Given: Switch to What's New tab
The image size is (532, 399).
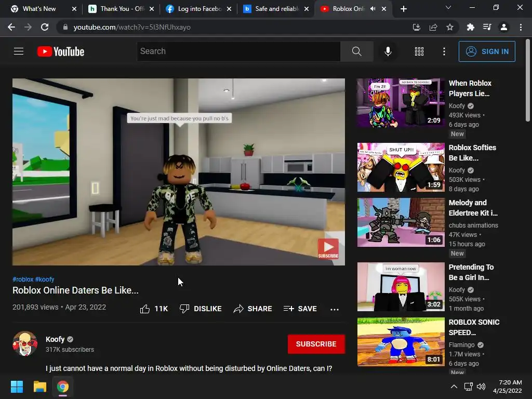Looking at the screenshot, I should pyautogui.click(x=38, y=9).
